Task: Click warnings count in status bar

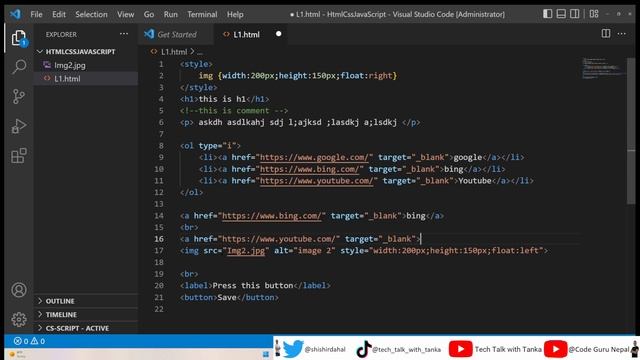Action: [x=38, y=341]
